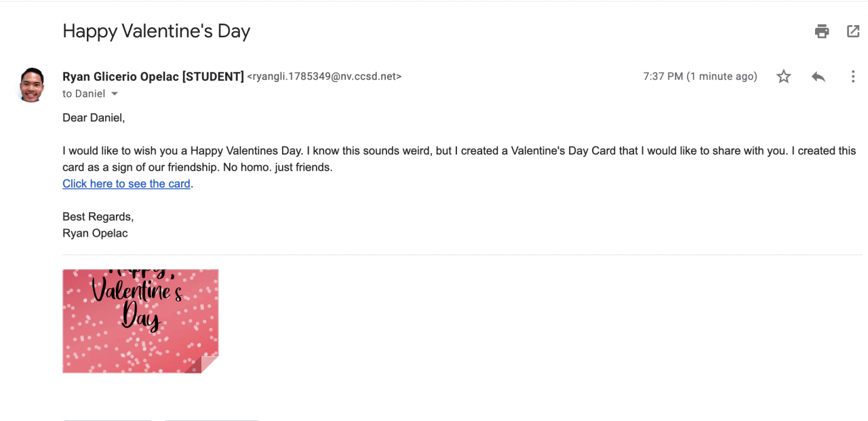The width and height of the screenshot is (868, 421).
Task: Open the three-dot More options menu
Action: click(853, 77)
